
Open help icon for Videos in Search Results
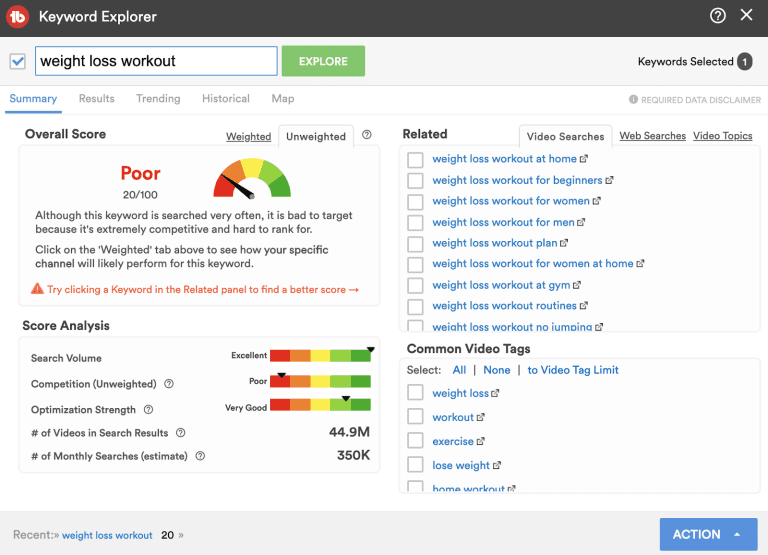click(x=180, y=433)
